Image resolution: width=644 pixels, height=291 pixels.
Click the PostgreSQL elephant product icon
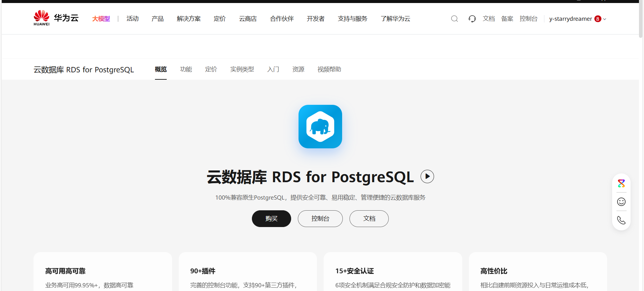(320, 127)
